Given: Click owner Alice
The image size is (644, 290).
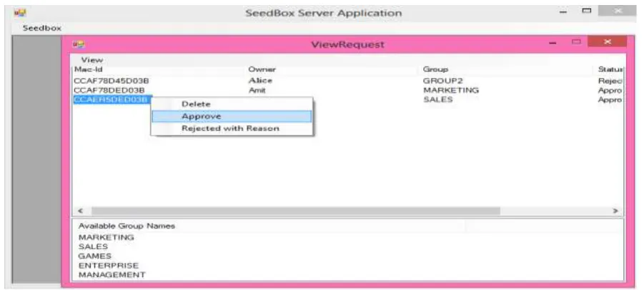Looking at the screenshot, I should point(260,81).
